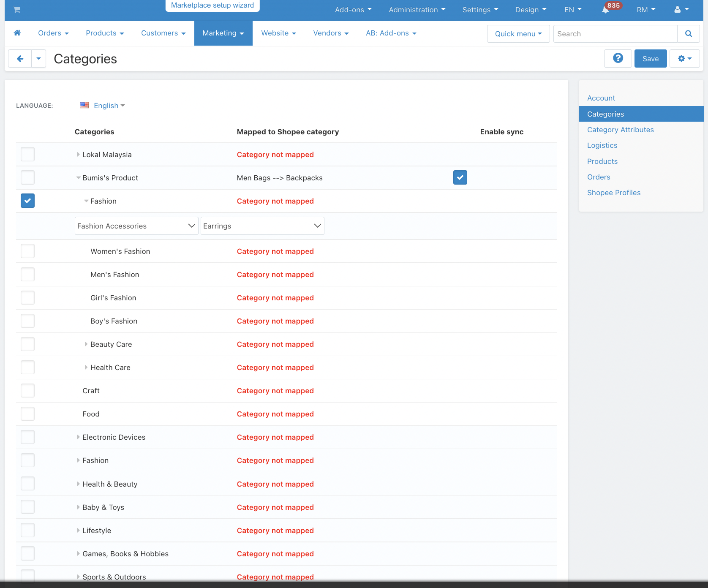Image resolution: width=708 pixels, height=588 pixels.
Task: Open the Settings menu
Action: click(480, 10)
